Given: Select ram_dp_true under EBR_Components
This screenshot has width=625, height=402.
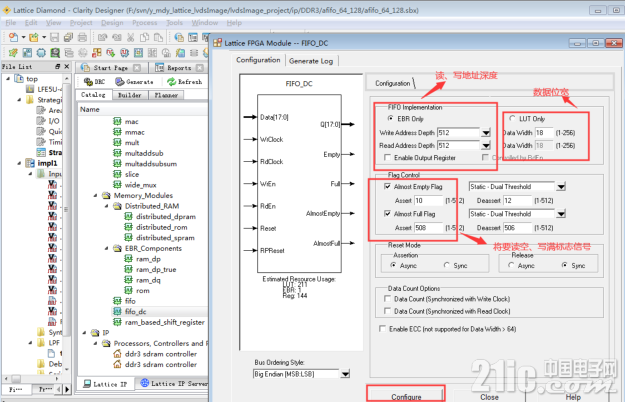Looking at the screenshot, I should (x=156, y=269).
